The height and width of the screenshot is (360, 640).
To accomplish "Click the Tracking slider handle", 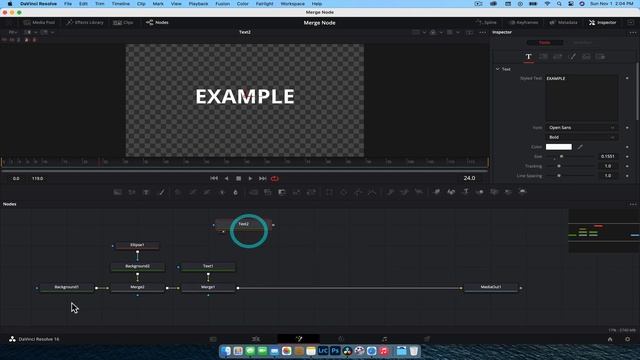I will pos(559,166).
